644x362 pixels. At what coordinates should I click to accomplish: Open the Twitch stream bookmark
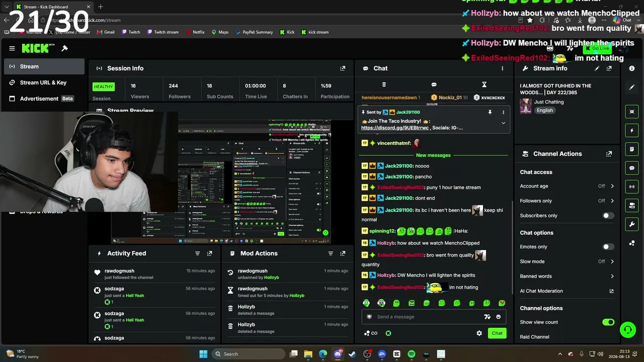[163, 32]
